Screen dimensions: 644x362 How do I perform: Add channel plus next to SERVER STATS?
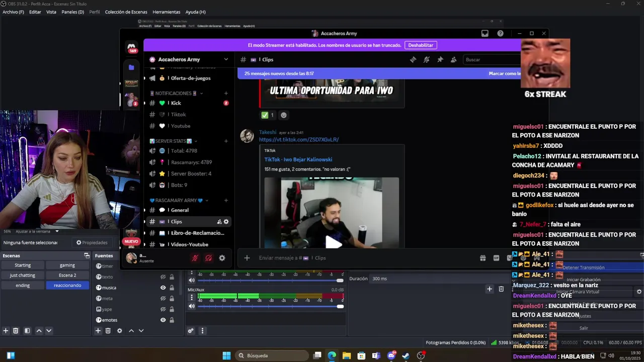click(226, 141)
